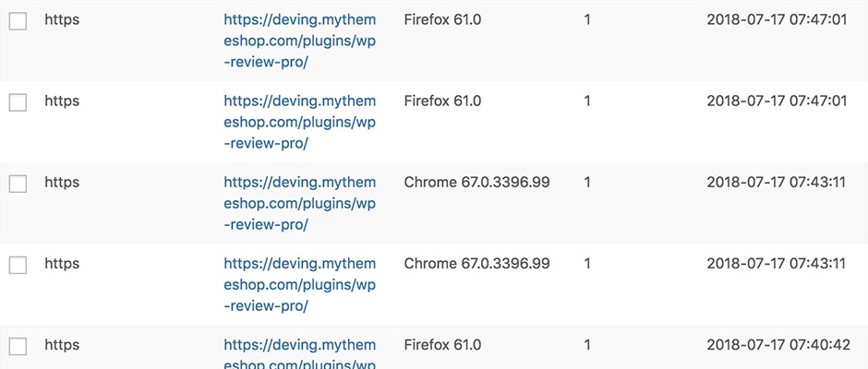Follow the deving.mythemeshop link in upper Chrome row
The height and width of the screenshot is (369, 868).
pos(299,204)
